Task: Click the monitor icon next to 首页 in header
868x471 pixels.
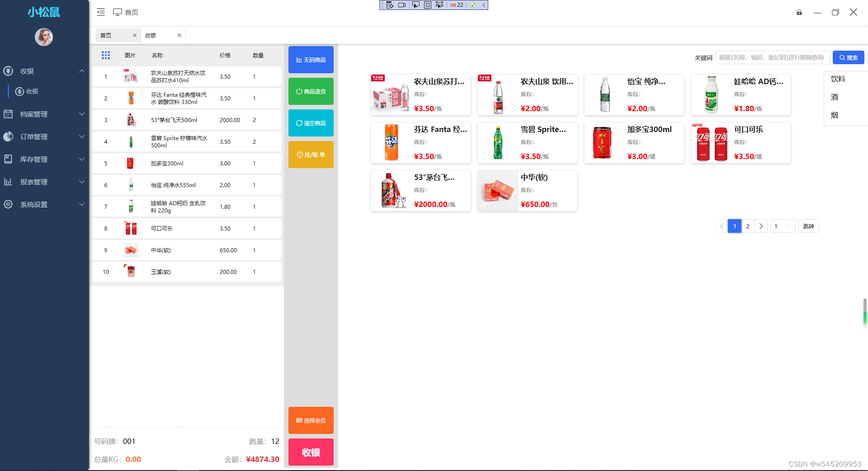Action: (x=118, y=12)
